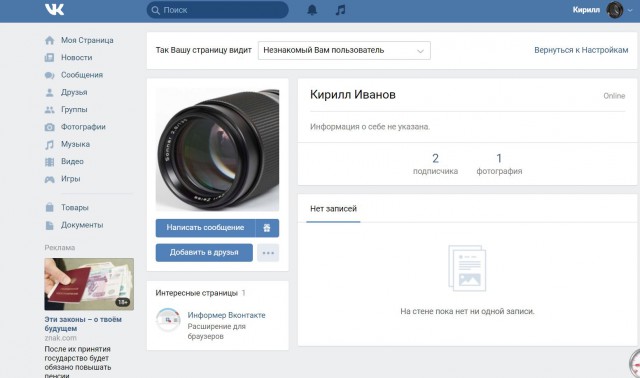Open Видео in sidebar
Image resolution: width=640 pixels, height=378 pixels.
(x=72, y=162)
